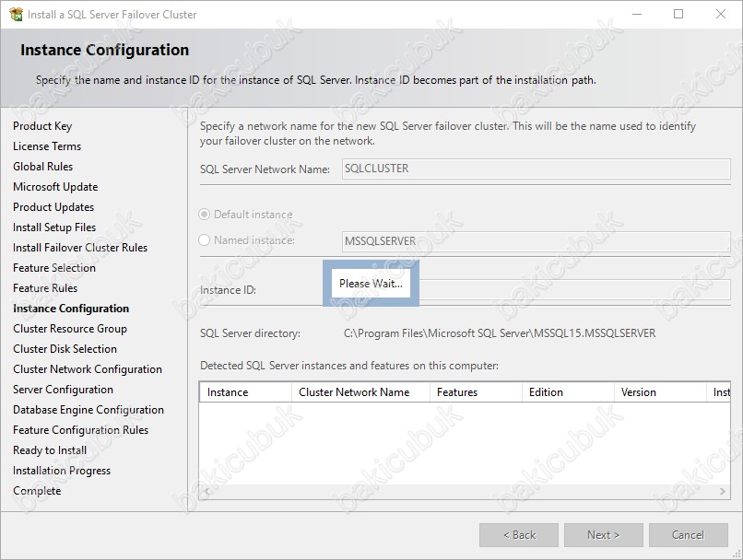The image size is (743, 560).
Task: Click the SQL Server setup title bar icon
Action: (16, 15)
